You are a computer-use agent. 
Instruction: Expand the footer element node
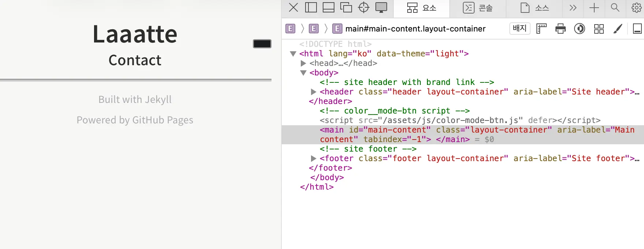(313, 159)
